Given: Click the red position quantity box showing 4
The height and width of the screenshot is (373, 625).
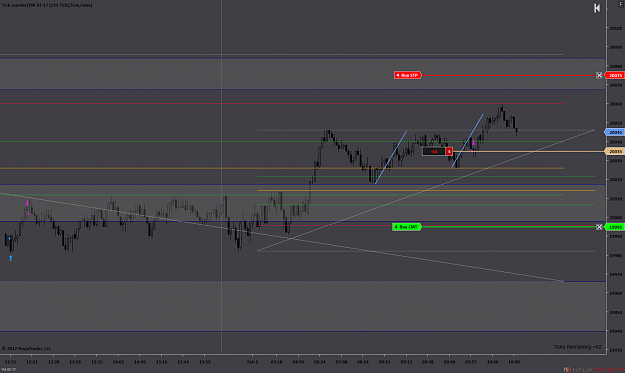Looking at the screenshot, I should [x=449, y=151].
